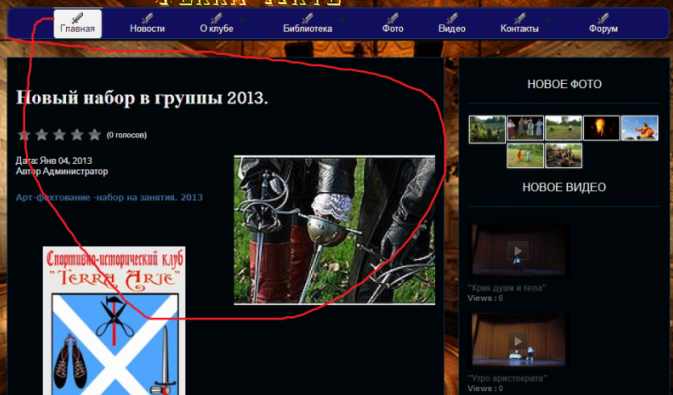Viewport: 673px width, 395px height.
Task: Click the sword icon above Главная
Action: pyautogui.click(x=77, y=18)
